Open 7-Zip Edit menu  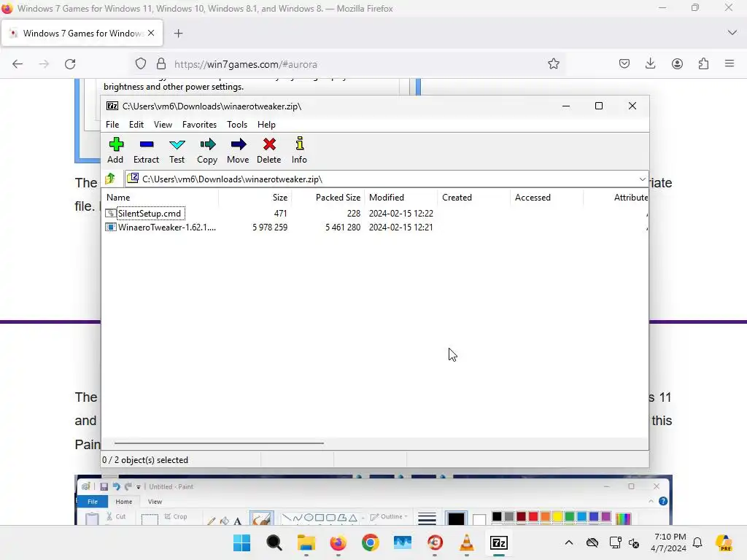[x=136, y=124]
